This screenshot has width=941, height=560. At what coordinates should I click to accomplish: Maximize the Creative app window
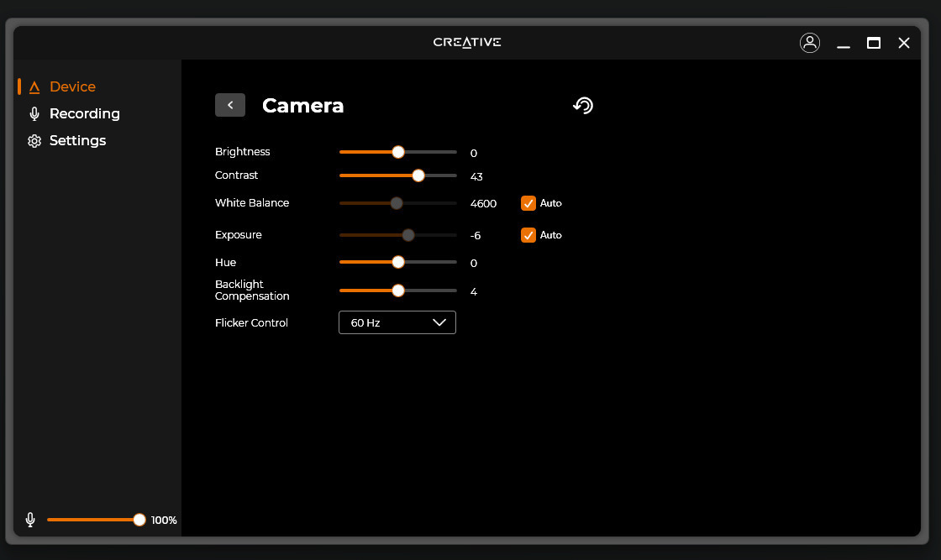(x=874, y=43)
